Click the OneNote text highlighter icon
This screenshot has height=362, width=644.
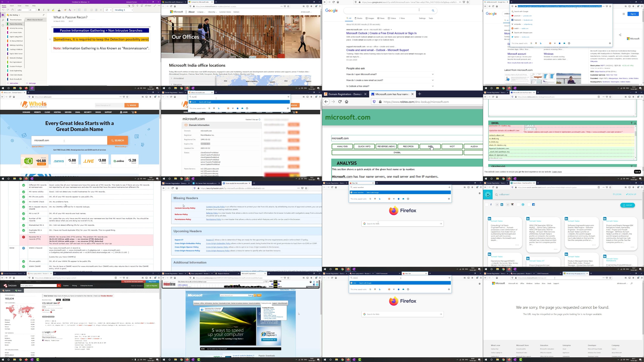(x=53, y=10)
